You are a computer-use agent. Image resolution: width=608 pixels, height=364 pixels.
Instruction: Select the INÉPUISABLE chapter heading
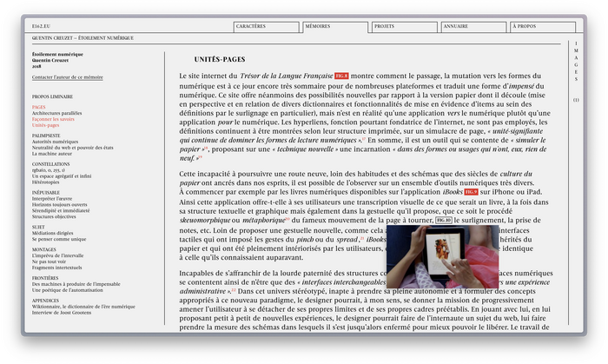[x=46, y=193]
